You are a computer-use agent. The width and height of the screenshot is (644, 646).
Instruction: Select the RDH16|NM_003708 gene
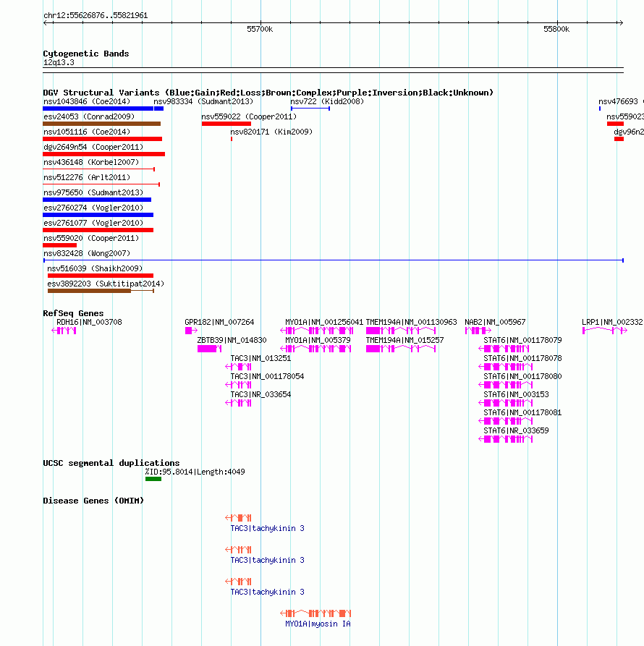tap(64, 331)
